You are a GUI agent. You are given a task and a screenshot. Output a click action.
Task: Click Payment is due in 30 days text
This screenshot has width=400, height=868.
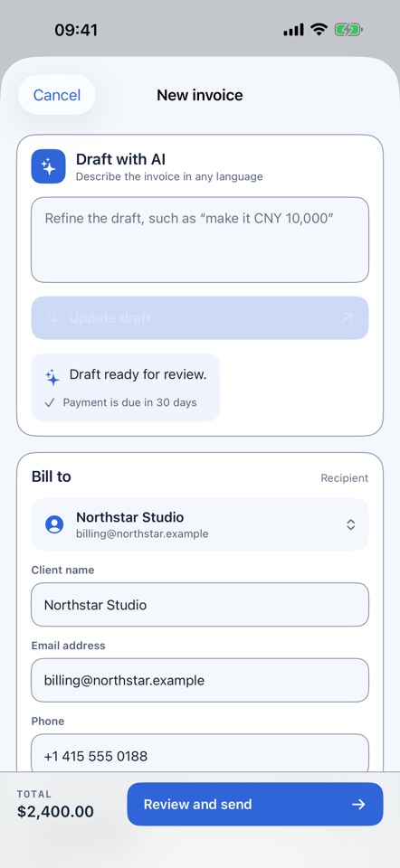pyautogui.click(x=129, y=402)
